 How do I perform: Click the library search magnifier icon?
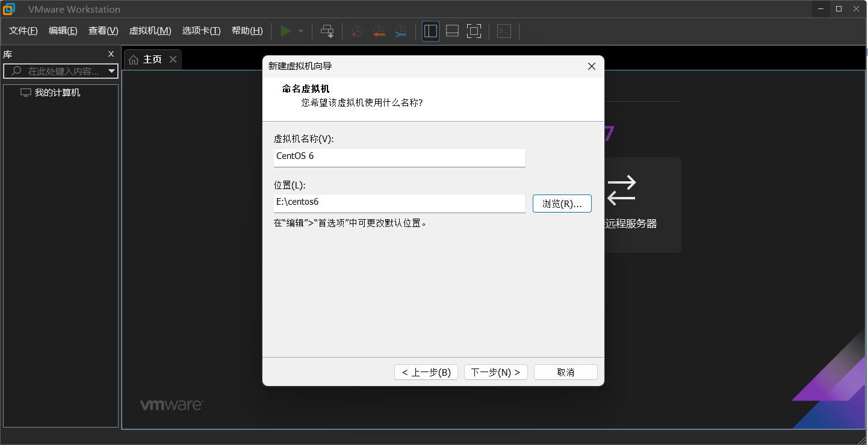tap(16, 71)
